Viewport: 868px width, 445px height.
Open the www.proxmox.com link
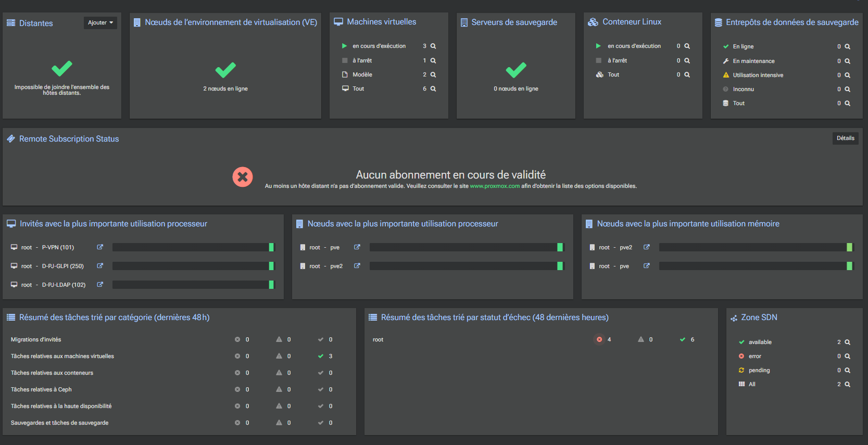[x=494, y=186]
